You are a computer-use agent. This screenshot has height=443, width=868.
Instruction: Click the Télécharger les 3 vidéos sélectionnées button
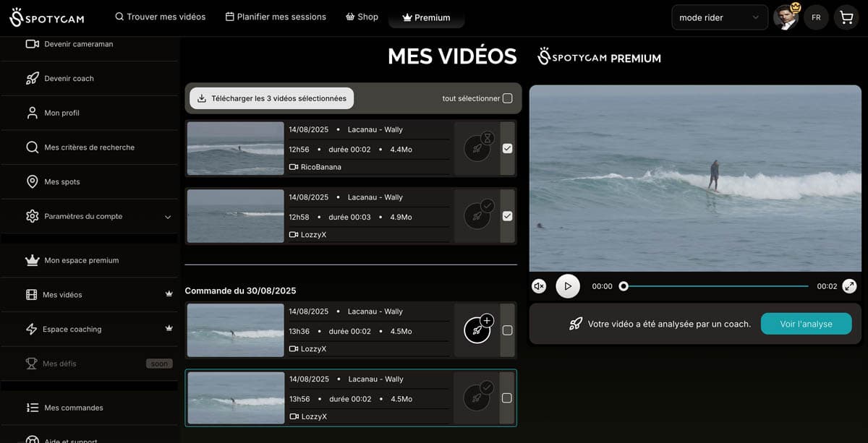pyautogui.click(x=271, y=98)
